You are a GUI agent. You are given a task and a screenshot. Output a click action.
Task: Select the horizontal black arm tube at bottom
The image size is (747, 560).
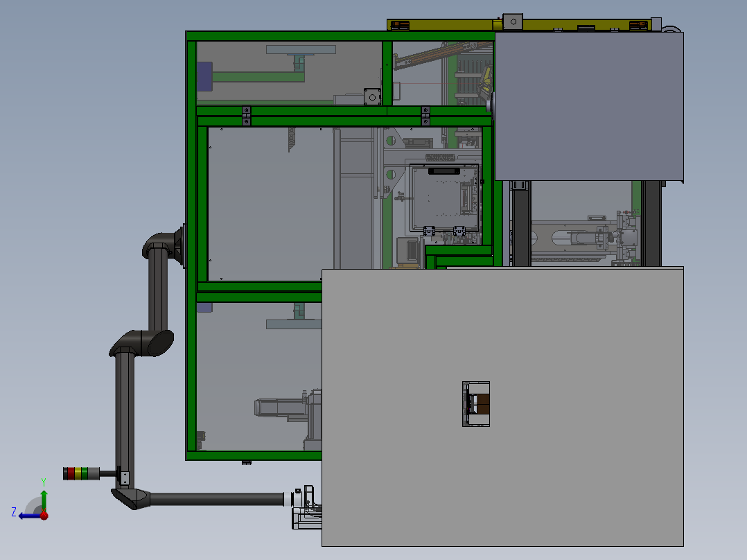click(x=218, y=499)
